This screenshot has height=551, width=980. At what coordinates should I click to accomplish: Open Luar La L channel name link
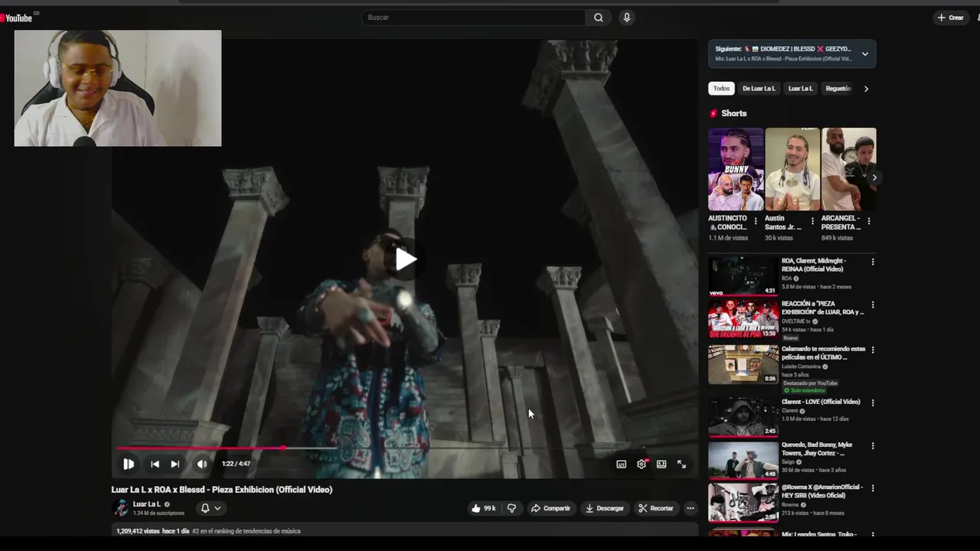tap(147, 504)
